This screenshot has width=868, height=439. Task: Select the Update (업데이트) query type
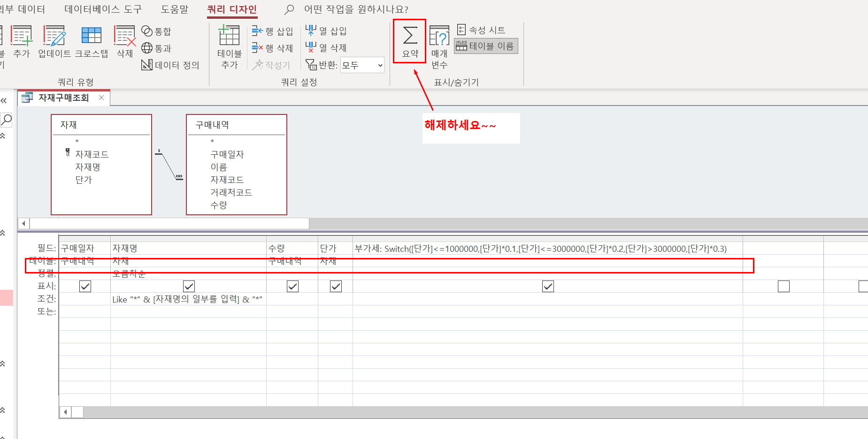pyautogui.click(x=54, y=42)
